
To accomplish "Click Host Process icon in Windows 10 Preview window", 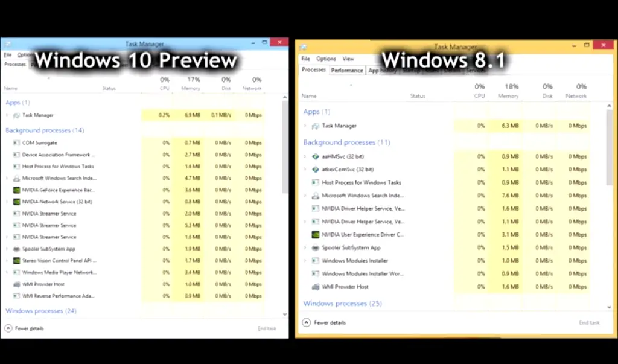I will [x=16, y=167].
